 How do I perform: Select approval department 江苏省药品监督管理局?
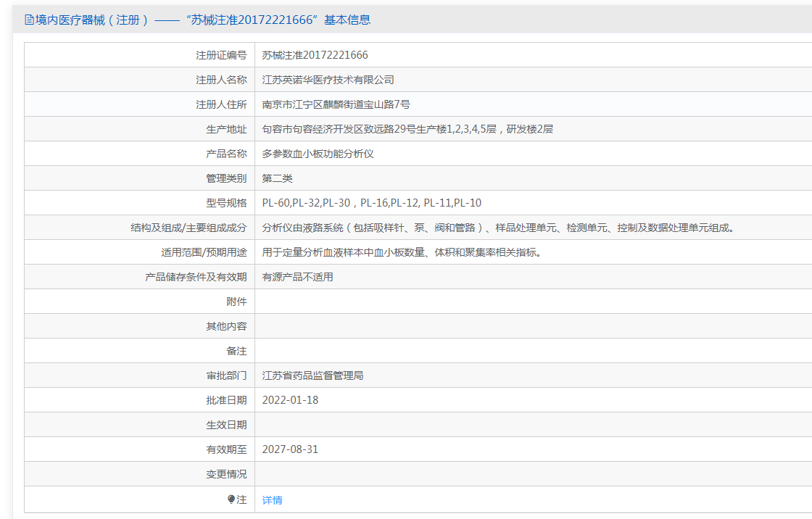[312, 375]
